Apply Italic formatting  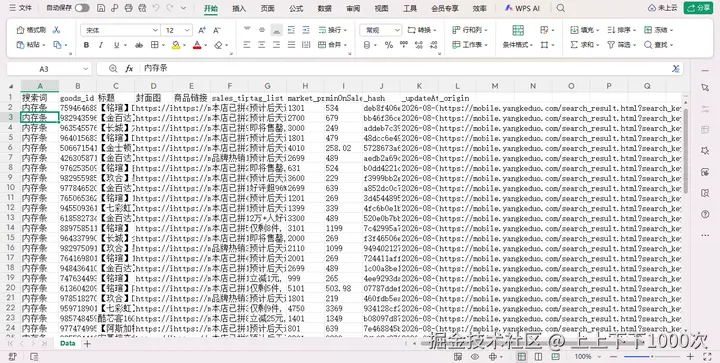[x=101, y=45]
